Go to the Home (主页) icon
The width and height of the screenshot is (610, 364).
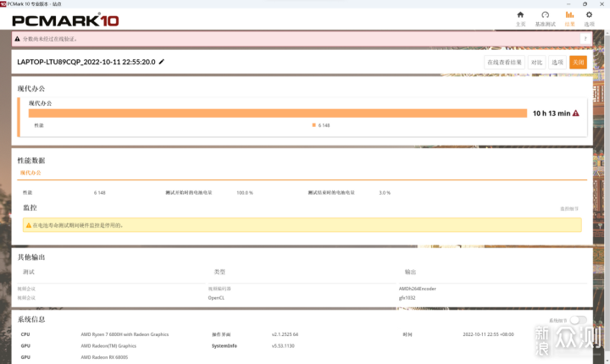coord(520,15)
